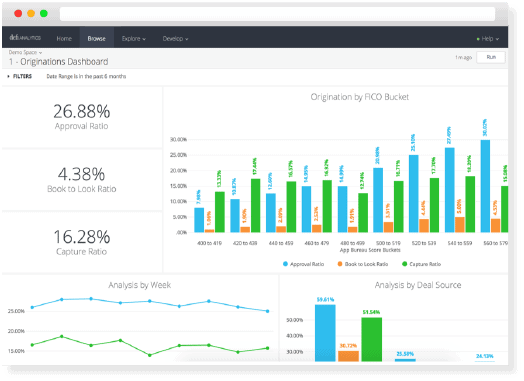Click the dcf Analytics logo
Screen dimensions: 524x381
point(25,38)
